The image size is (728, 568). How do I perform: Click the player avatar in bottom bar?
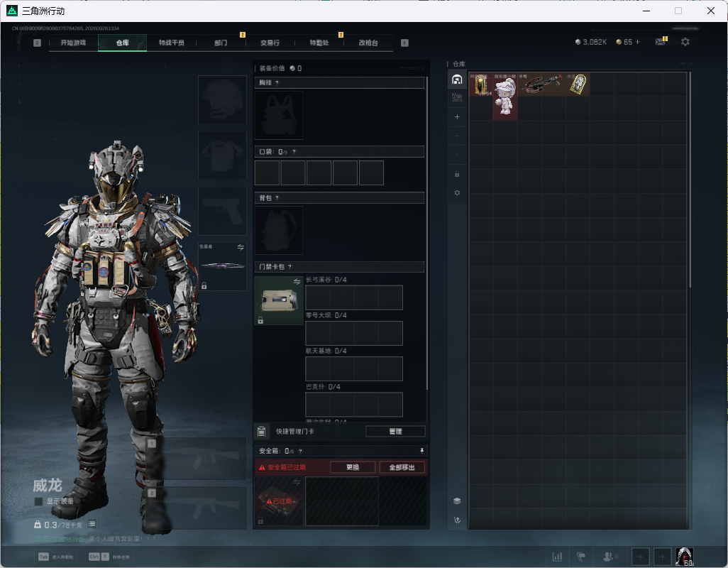pos(684,557)
